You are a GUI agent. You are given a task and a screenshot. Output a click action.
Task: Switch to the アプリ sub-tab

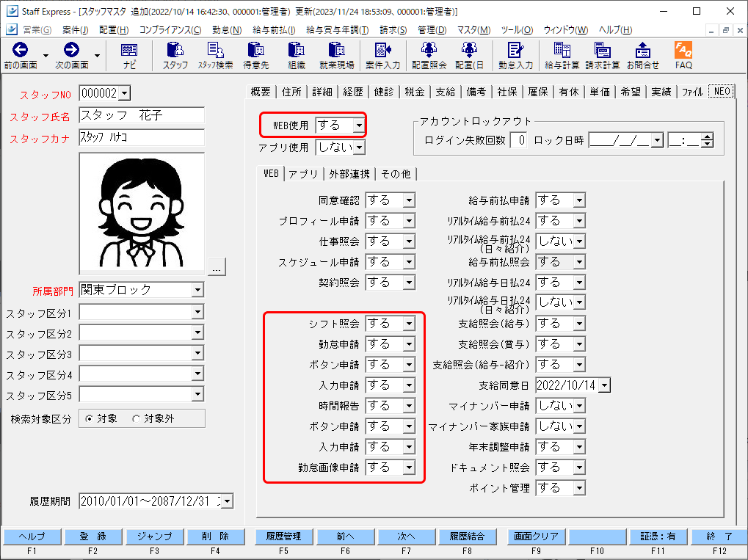(303, 174)
